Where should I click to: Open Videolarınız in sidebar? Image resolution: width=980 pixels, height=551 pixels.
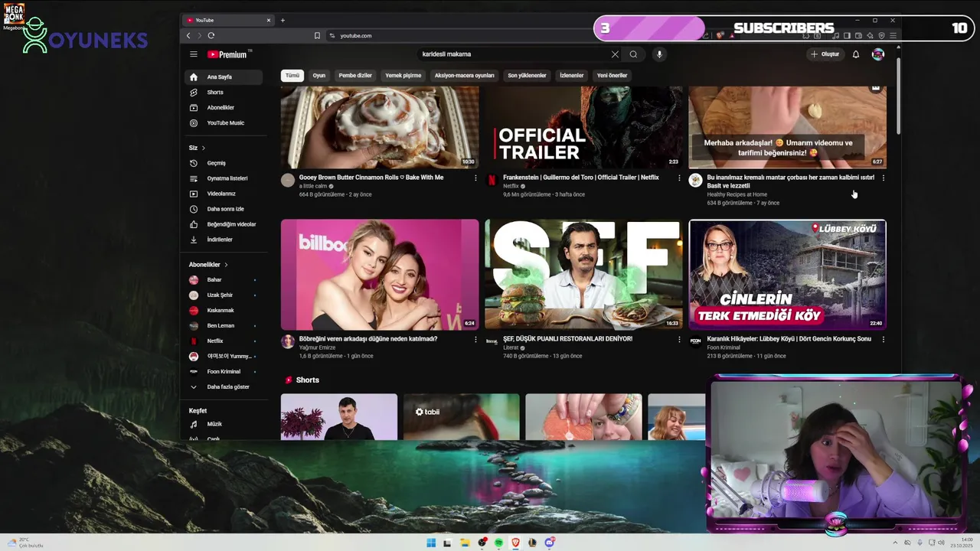(x=223, y=194)
